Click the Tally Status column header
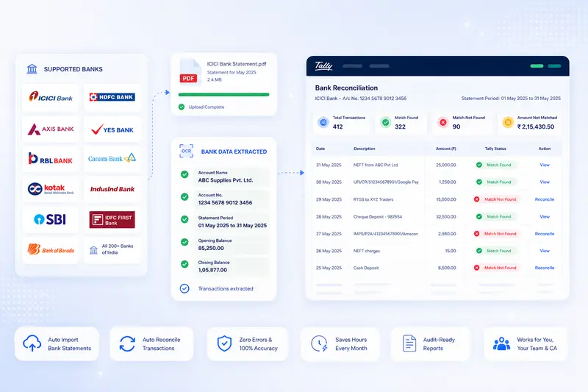This screenshot has height=392, width=588. [x=495, y=149]
